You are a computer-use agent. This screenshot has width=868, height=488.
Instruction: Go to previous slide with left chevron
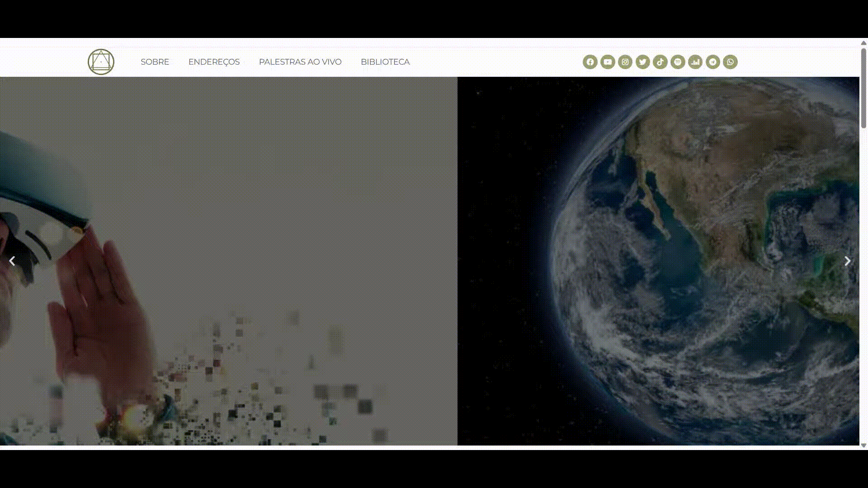click(x=12, y=261)
